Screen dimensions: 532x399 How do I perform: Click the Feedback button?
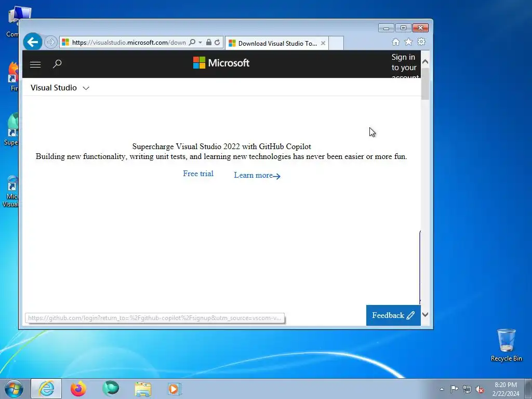[x=393, y=315]
